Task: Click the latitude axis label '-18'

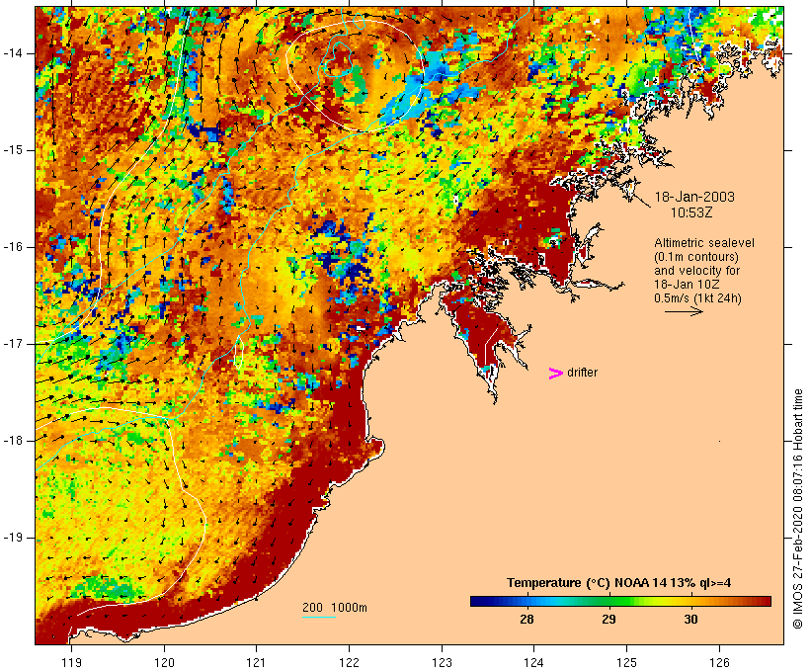Action: 13,441
